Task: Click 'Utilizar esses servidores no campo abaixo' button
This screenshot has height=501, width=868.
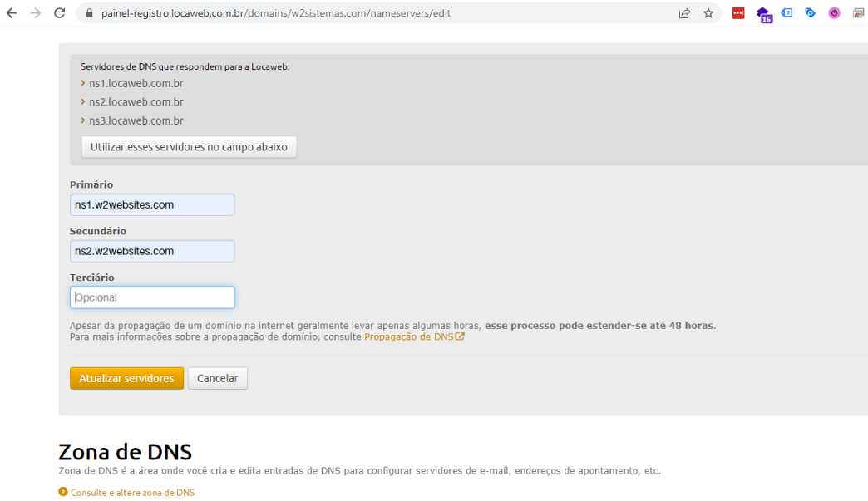Action: click(189, 147)
